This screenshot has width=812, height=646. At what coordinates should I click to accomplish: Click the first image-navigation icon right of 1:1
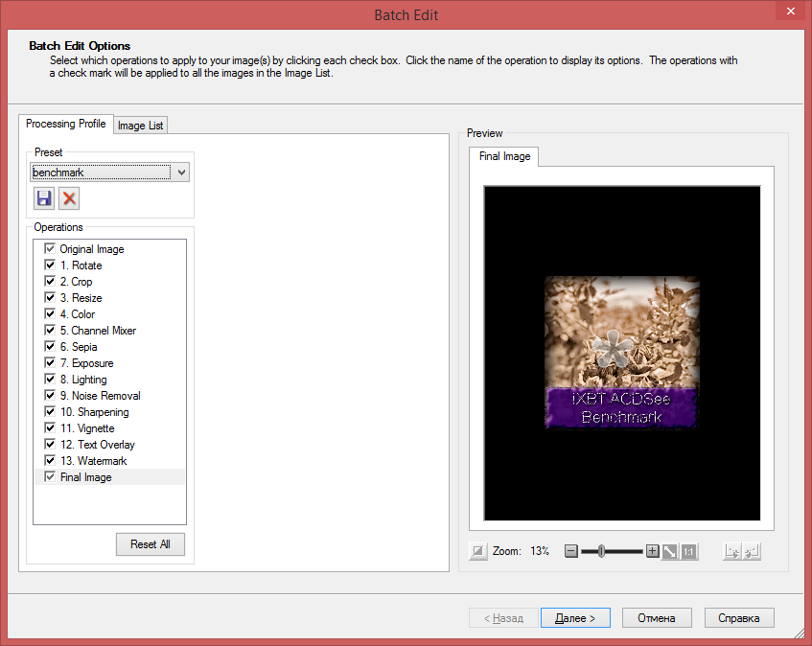[732, 551]
